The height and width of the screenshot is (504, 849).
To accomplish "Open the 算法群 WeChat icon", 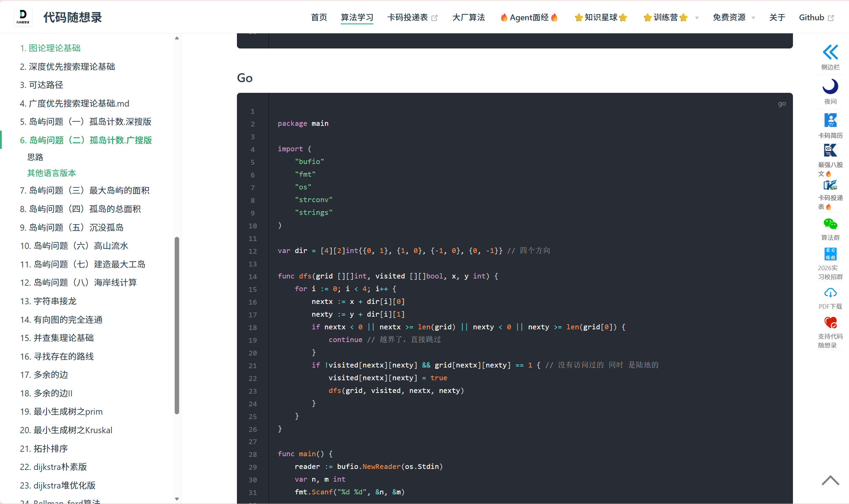I will click(x=830, y=224).
